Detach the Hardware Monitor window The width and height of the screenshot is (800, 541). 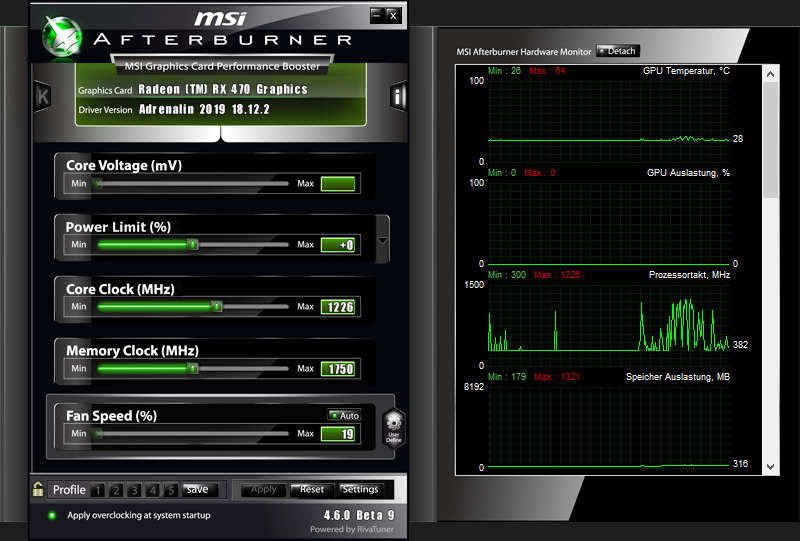click(617, 51)
